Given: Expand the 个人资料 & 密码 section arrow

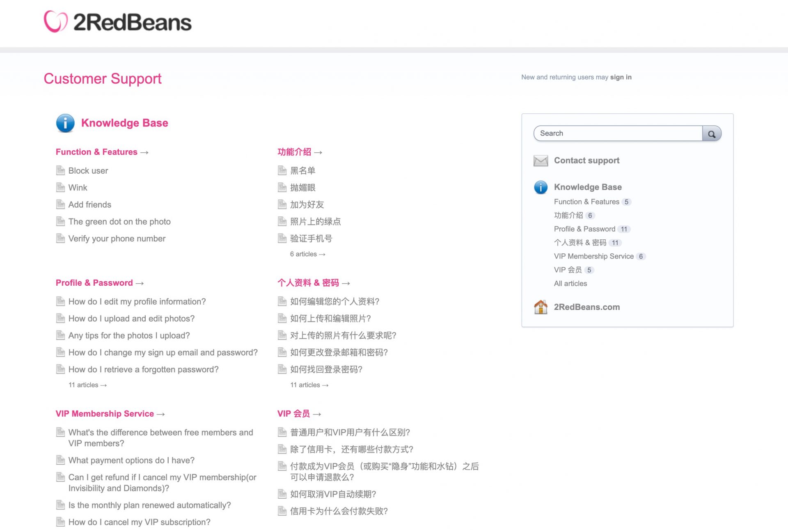Looking at the screenshot, I should click(x=346, y=283).
